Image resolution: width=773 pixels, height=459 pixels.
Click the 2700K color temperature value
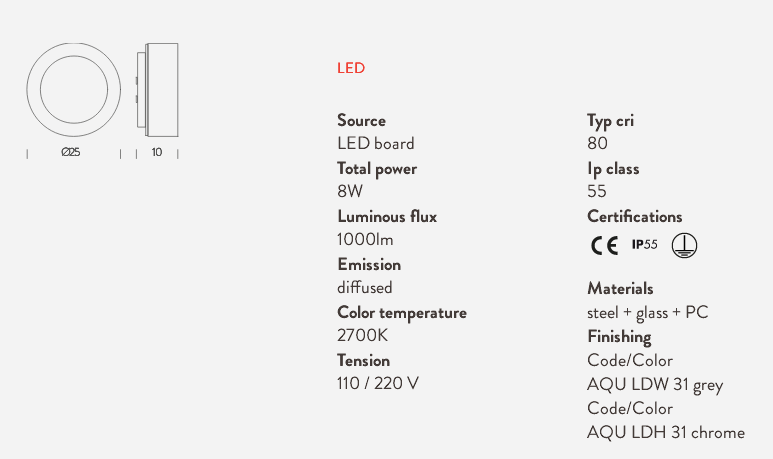coord(362,335)
